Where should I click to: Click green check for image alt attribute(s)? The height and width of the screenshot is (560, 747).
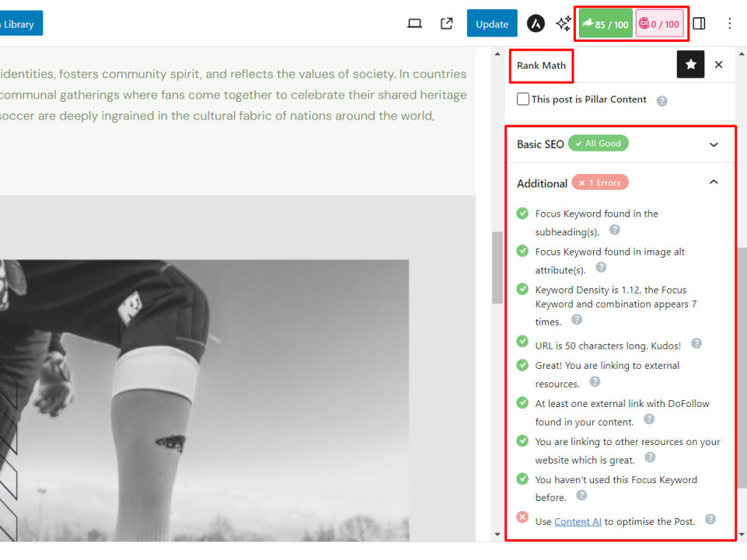click(x=522, y=251)
